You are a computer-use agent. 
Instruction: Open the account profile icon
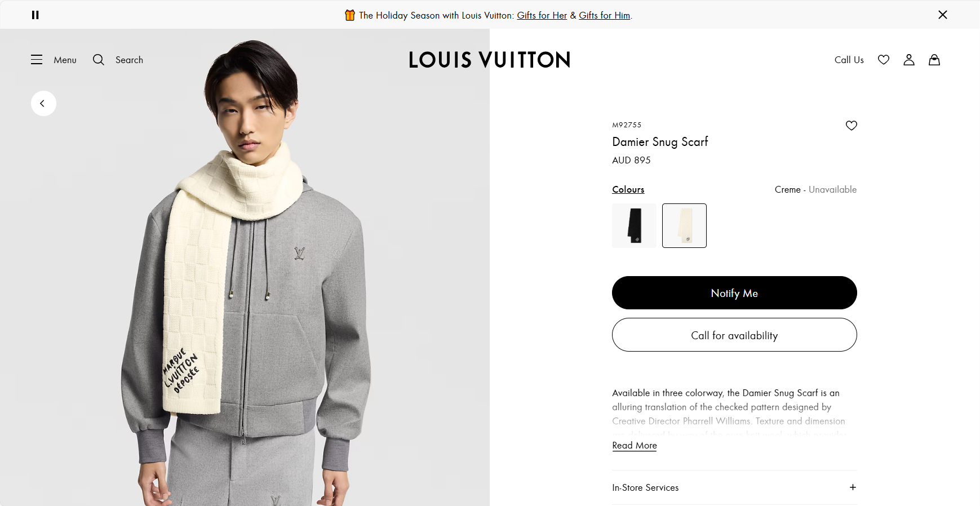[x=908, y=60]
